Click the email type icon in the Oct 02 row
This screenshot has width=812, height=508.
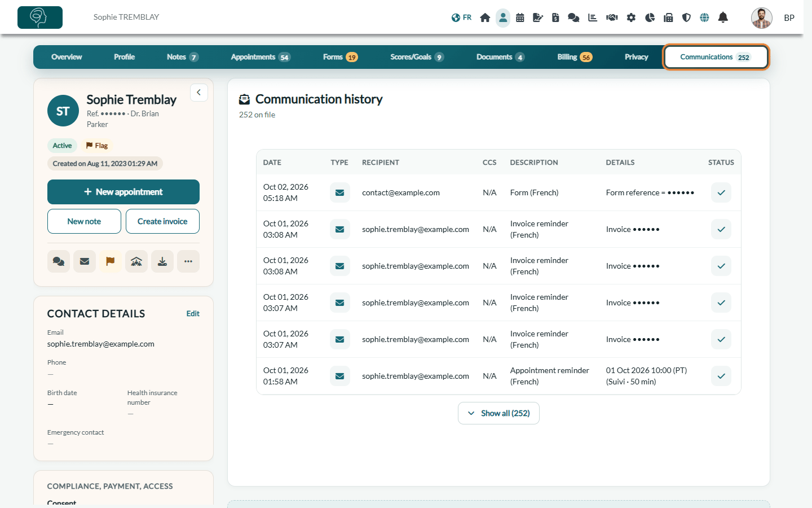click(340, 192)
